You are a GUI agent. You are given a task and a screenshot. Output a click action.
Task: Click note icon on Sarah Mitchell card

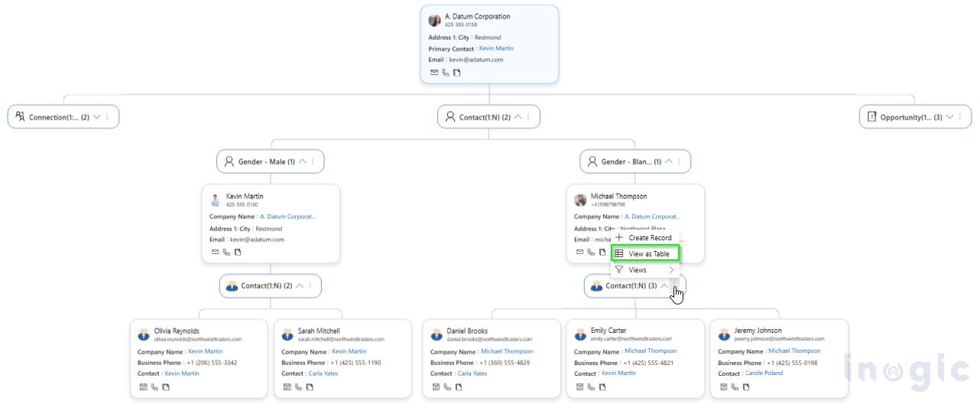310,386
